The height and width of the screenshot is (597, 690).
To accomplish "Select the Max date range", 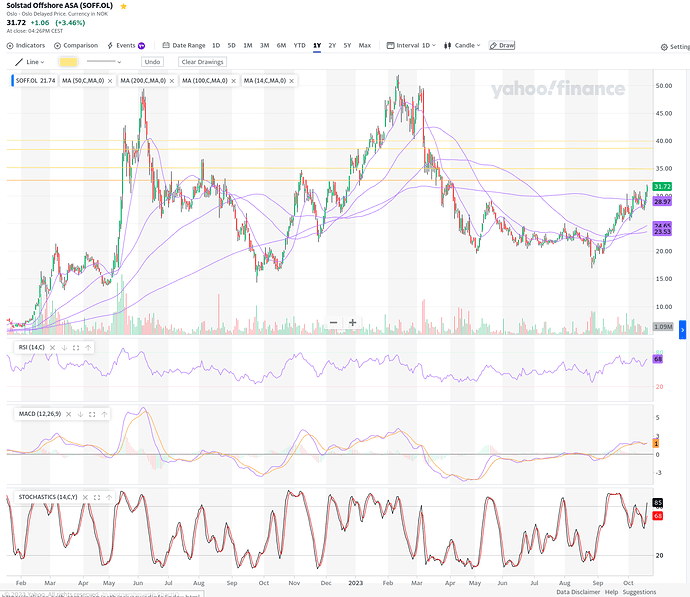I will pos(365,45).
